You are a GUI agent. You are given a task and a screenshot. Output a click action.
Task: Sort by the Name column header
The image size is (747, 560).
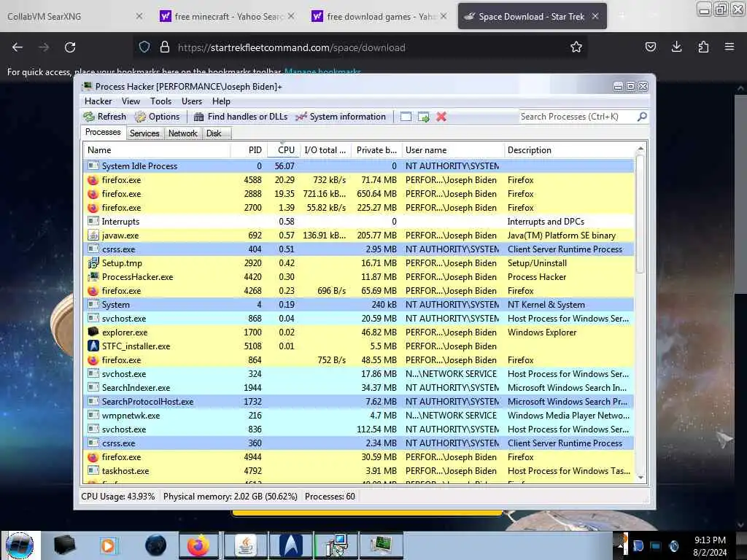[x=156, y=150]
